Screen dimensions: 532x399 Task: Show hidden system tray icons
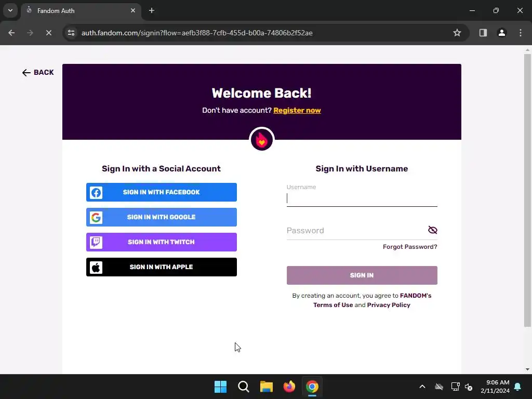click(422, 387)
